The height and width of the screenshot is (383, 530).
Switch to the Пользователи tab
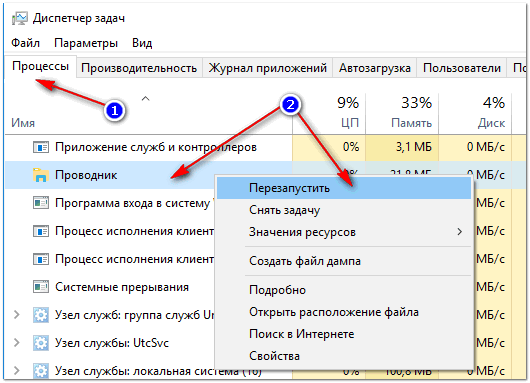[x=462, y=68]
